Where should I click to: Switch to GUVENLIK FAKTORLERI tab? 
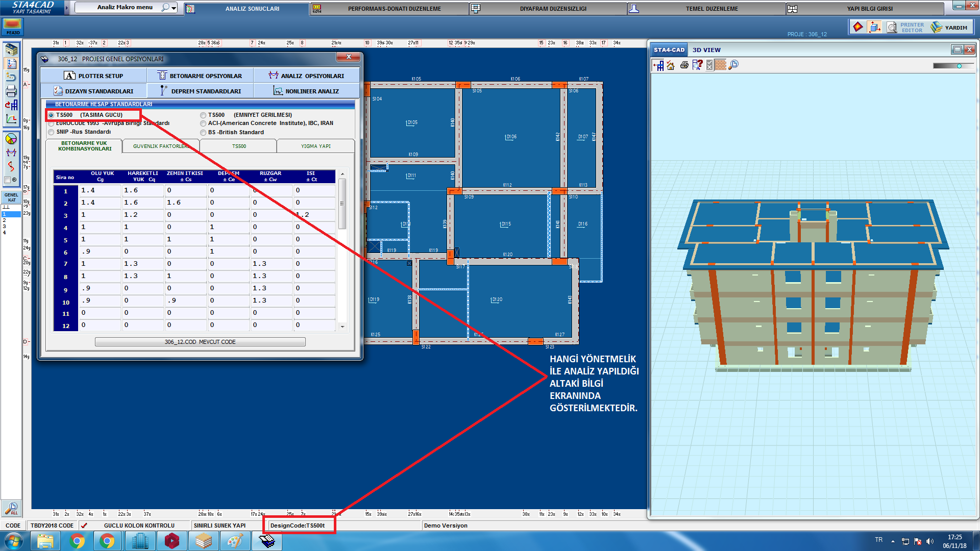point(161,146)
